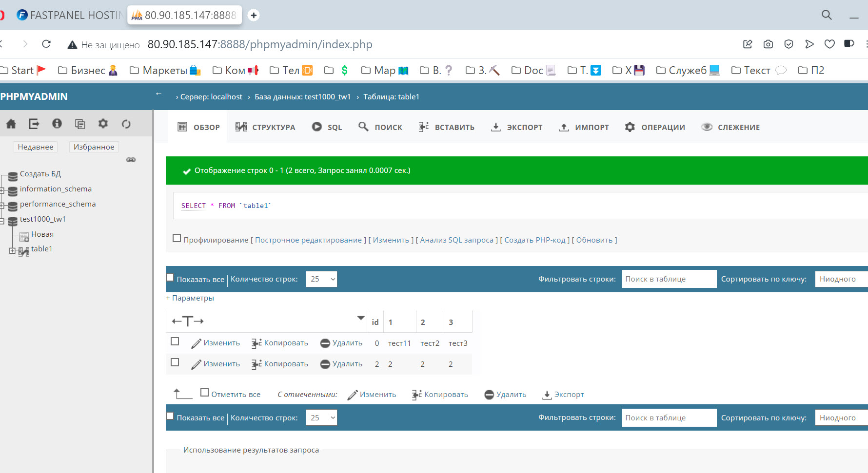Sort by the id column header

coord(375,322)
